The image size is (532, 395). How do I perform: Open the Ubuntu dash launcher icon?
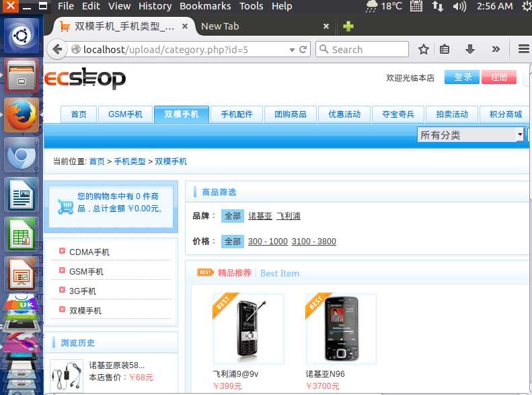(x=22, y=36)
